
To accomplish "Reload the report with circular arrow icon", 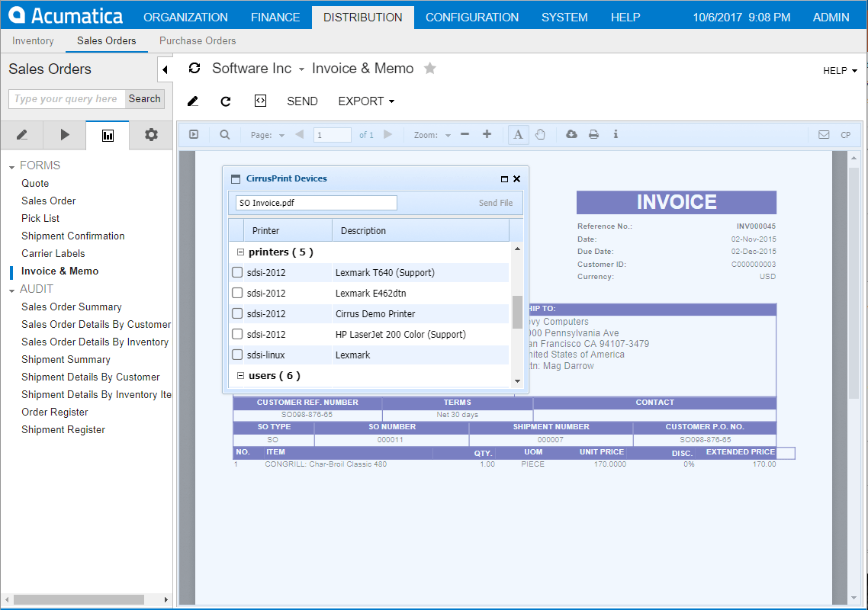I will click(226, 101).
